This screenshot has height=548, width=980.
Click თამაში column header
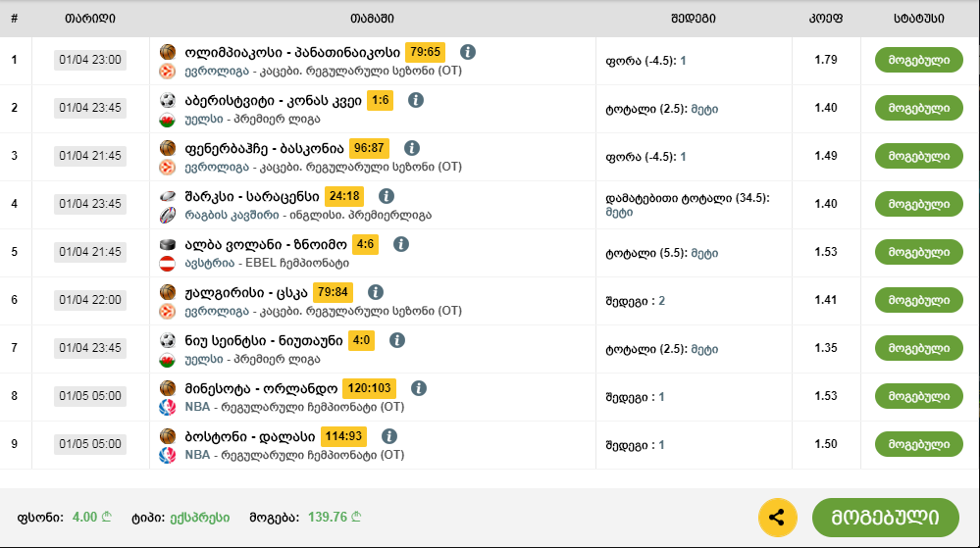point(373,19)
